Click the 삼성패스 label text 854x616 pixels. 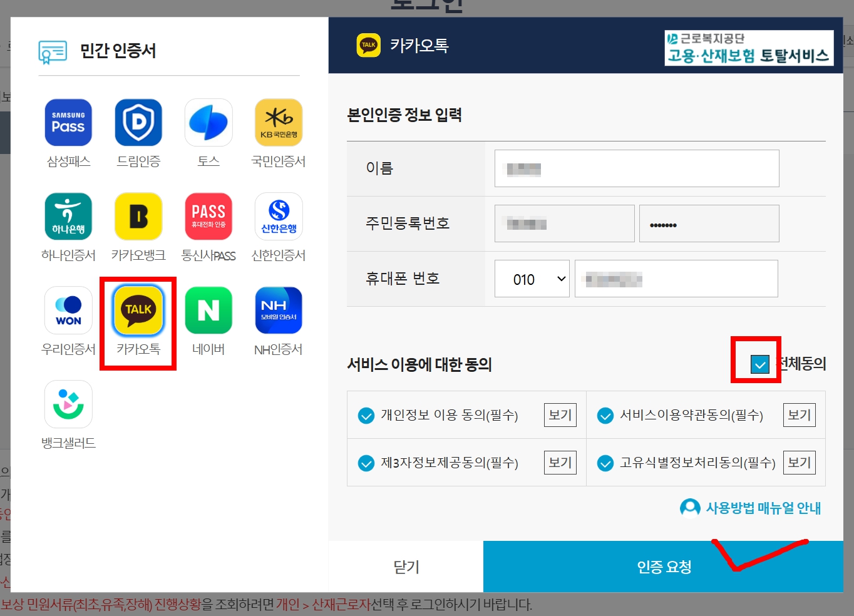point(68,162)
